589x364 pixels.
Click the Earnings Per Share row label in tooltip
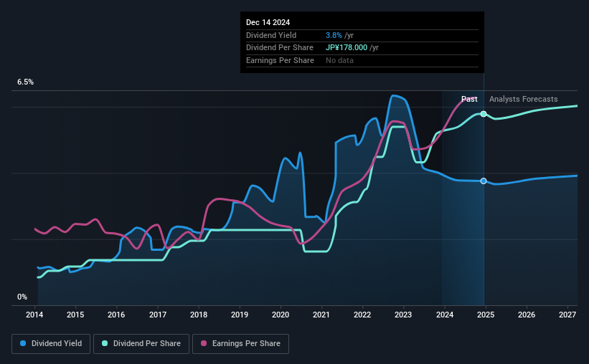280,60
